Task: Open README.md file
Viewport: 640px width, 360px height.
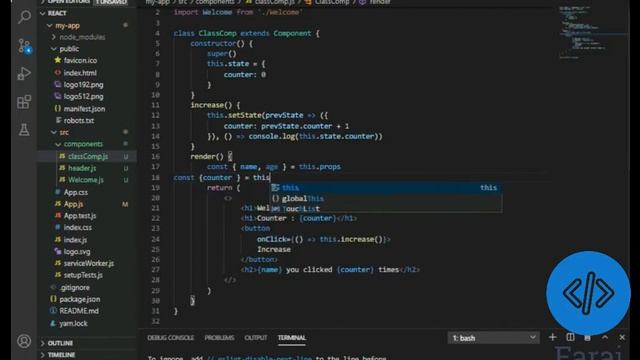Action: pos(79,311)
